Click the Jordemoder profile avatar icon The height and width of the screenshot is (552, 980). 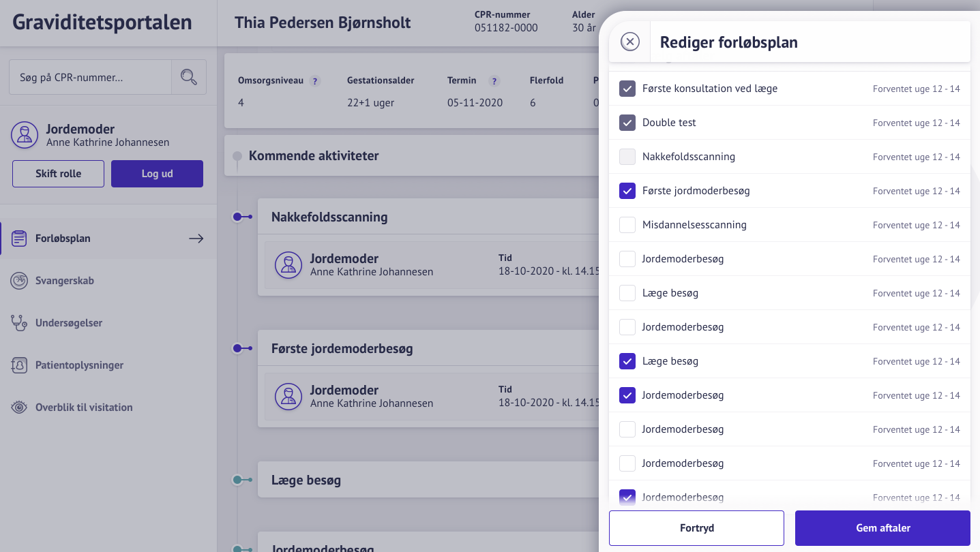click(x=25, y=136)
